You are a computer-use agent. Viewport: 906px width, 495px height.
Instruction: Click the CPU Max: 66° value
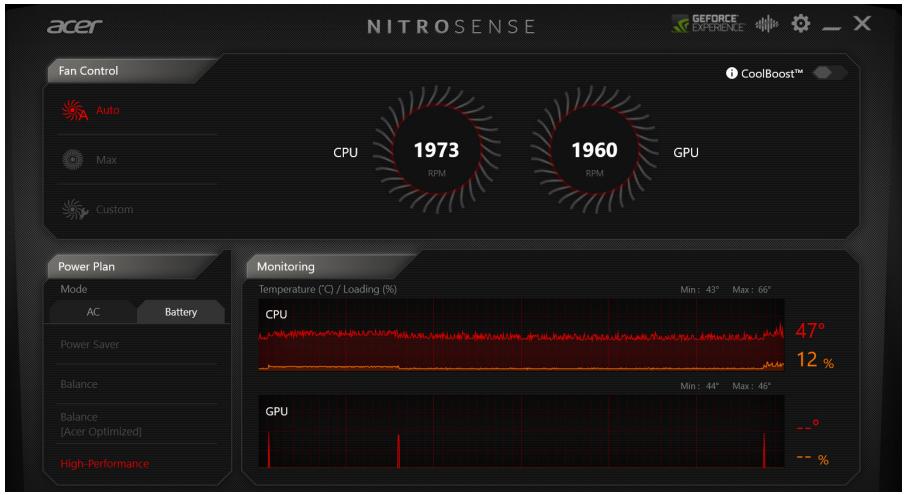752,289
